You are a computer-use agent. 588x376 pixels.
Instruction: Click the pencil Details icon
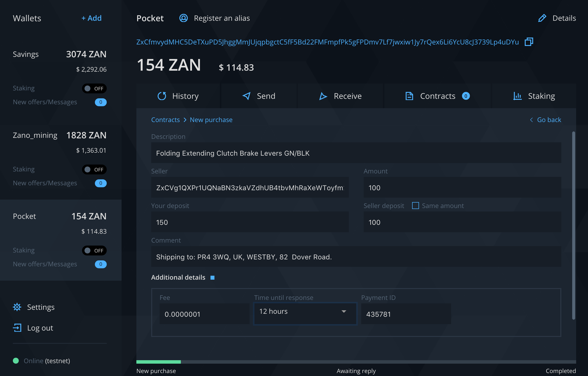[x=542, y=18]
